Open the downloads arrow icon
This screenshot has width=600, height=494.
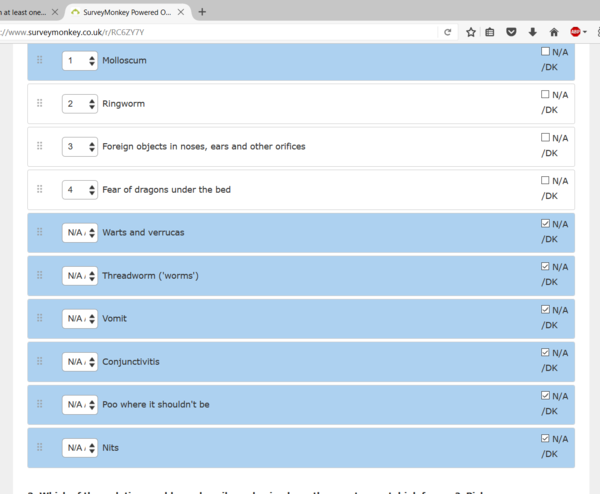click(x=532, y=32)
